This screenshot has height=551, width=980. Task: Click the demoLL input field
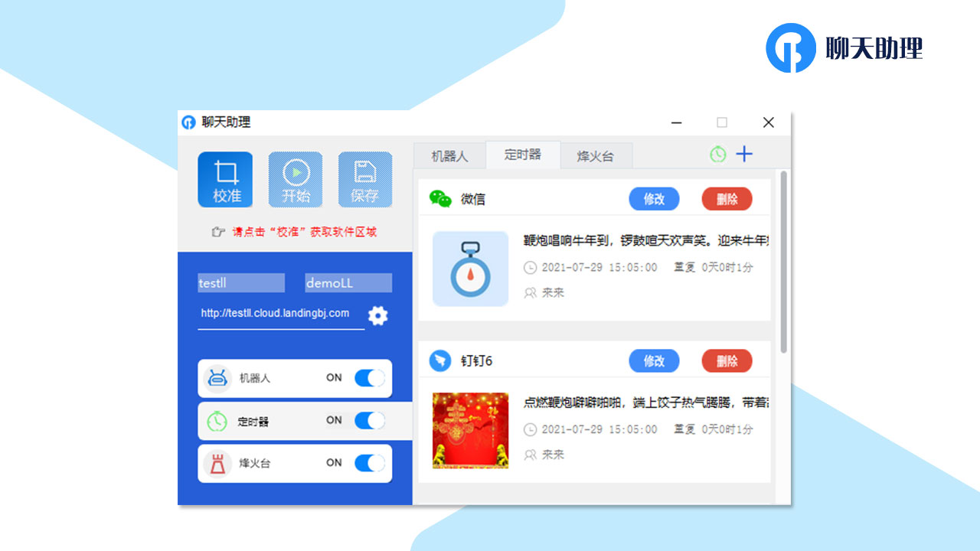(348, 282)
